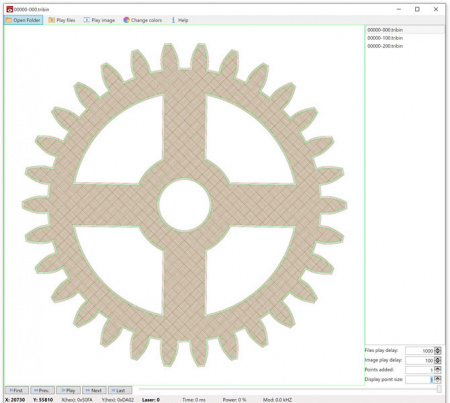Click the app icon in the title bar

tap(10, 9)
